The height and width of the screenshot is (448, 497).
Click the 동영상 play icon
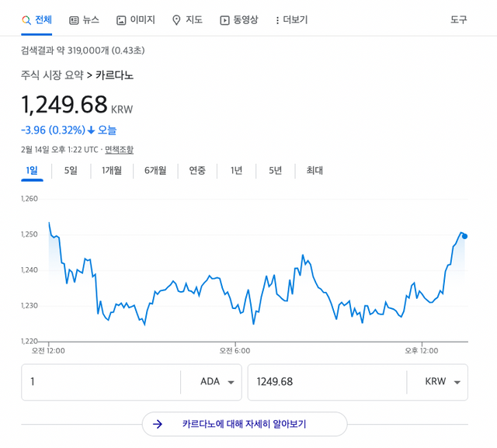224,20
